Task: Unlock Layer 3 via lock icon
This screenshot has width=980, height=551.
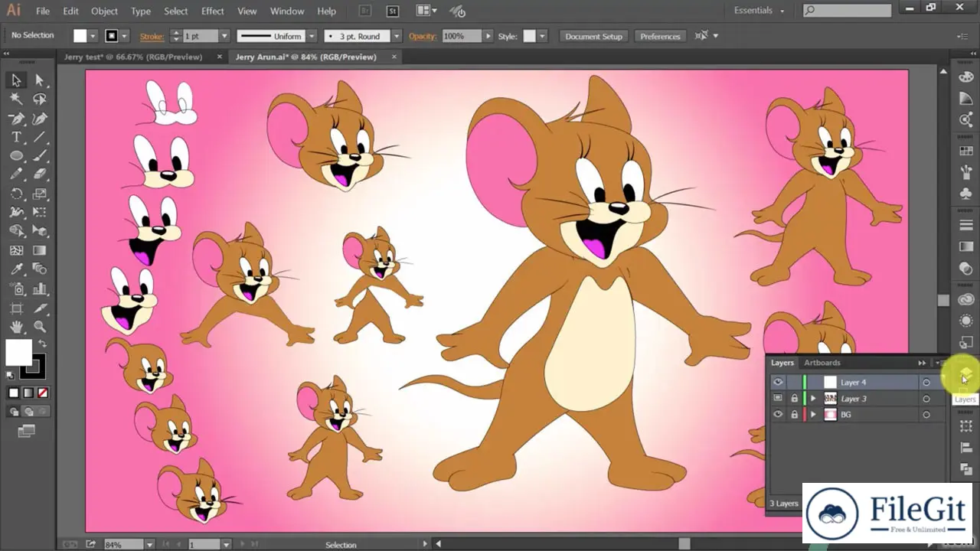Action: pyautogui.click(x=794, y=398)
